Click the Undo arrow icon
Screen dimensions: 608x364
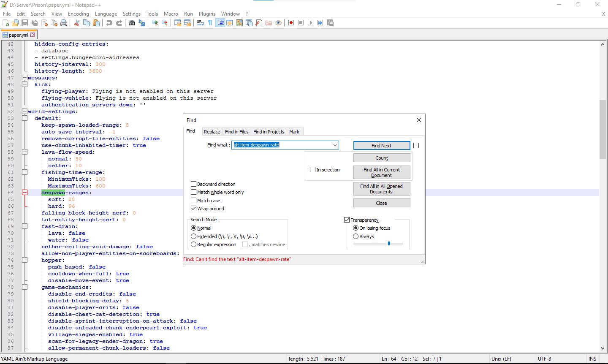click(x=109, y=23)
